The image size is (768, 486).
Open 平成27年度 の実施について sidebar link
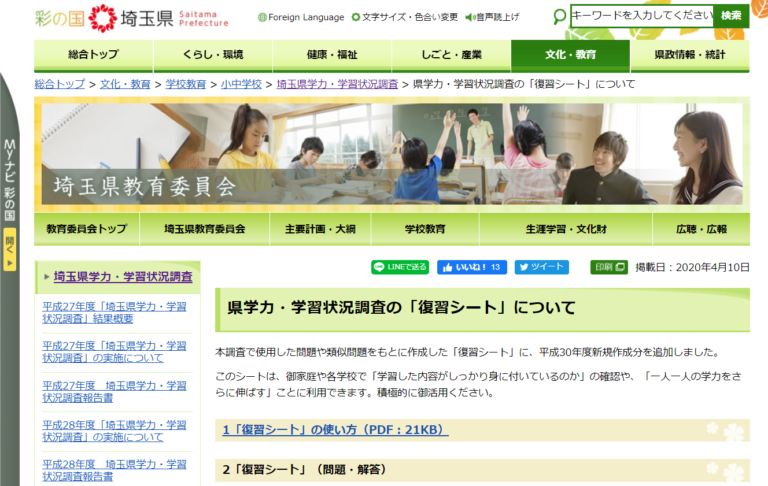coord(114,352)
